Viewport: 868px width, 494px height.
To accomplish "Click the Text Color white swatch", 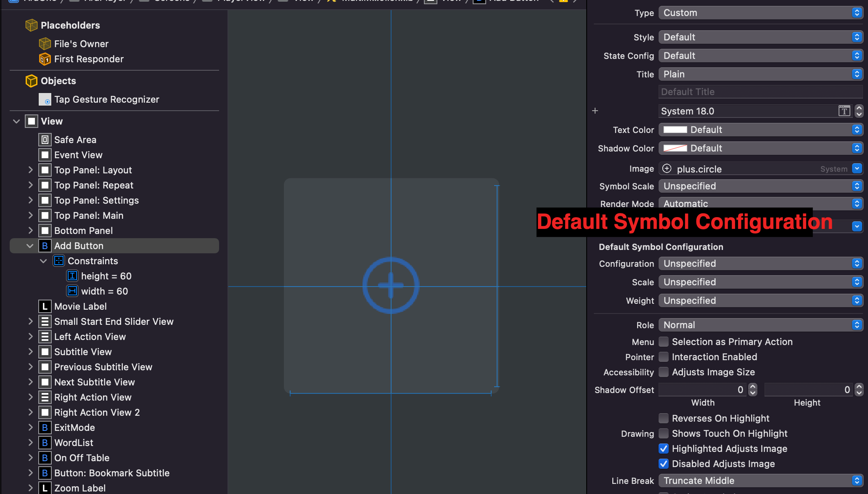I will click(675, 130).
